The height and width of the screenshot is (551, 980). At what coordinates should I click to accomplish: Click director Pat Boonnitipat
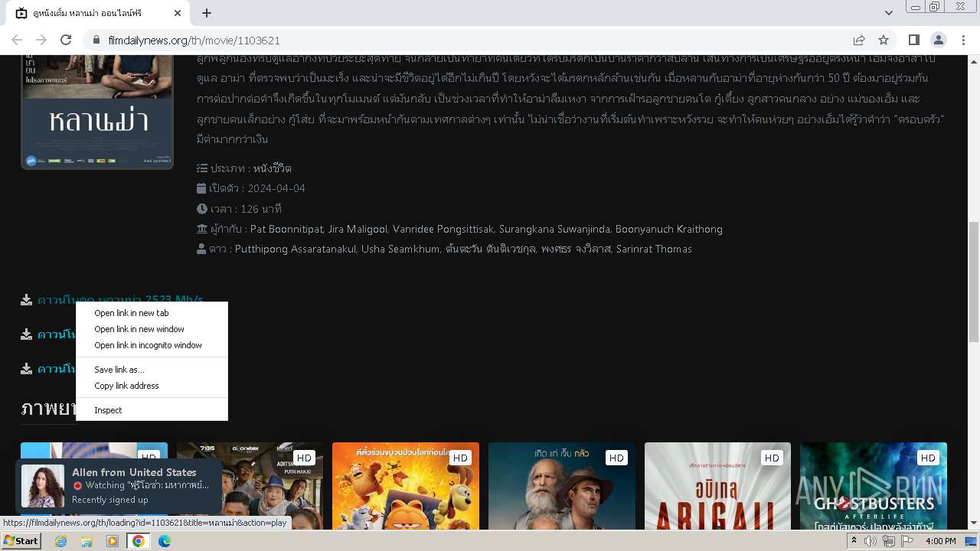286,229
